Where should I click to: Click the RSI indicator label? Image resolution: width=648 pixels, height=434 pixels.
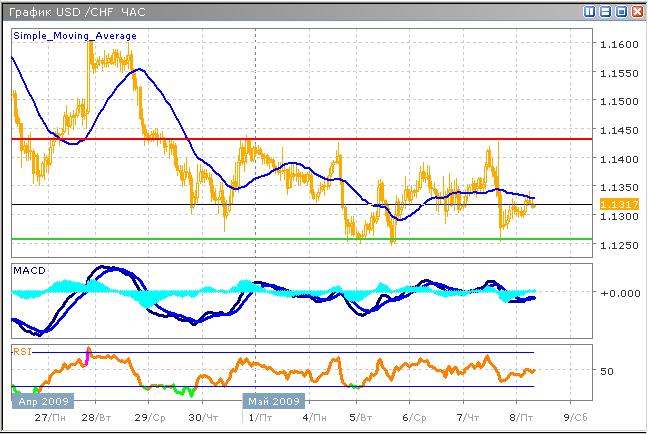click(x=21, y=351)
